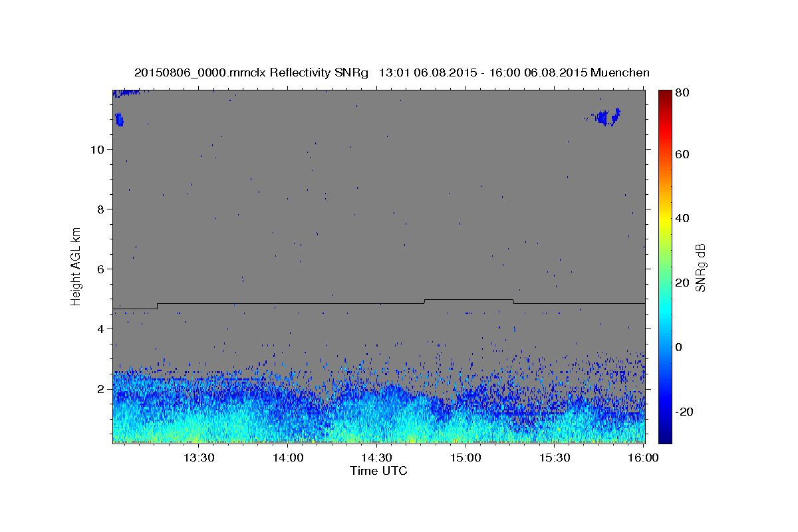798x532 pixels.
Task: Click the colorbar value 0
Action: (680, 347)
